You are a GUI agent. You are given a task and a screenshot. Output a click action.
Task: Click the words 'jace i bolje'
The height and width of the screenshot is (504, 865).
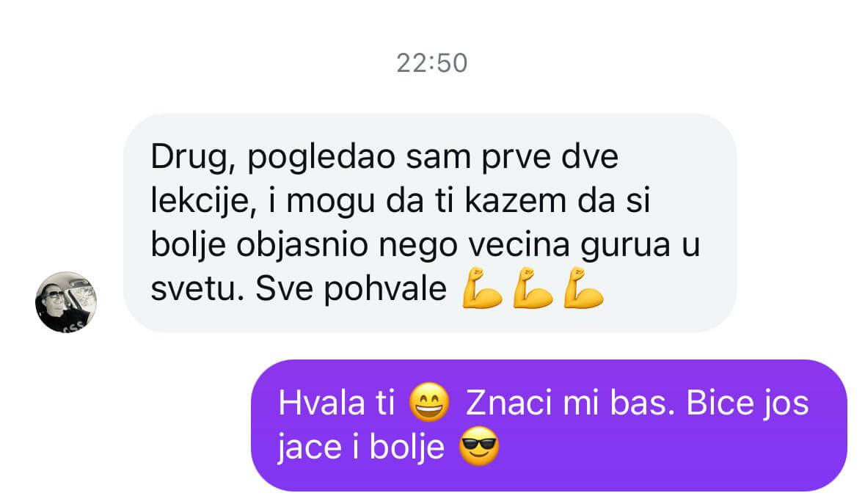(x=361, y=448)
